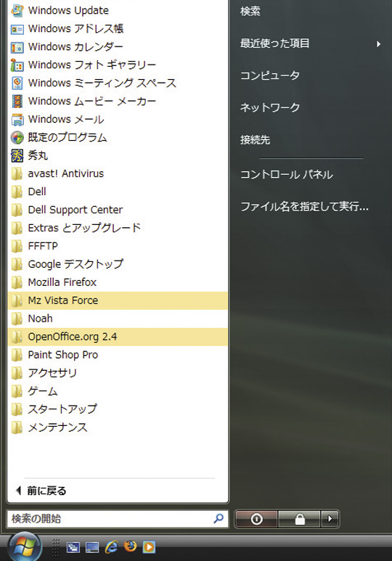Viewport: 392px width, 561px height.
Task: Expand the shutdown options arrow
Action: pyautogui.click(x=330, y=519)
